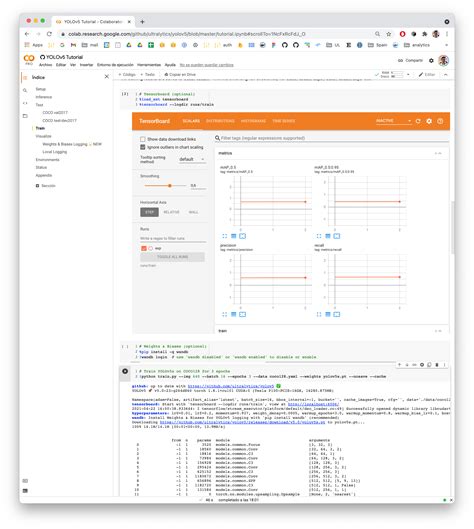Expand the mAP_0.5 chart to full size

(225, 236)
